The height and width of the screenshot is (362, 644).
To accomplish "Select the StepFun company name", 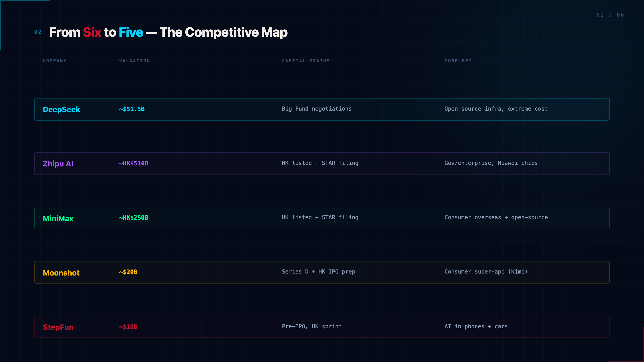I will tap(58, 327).
